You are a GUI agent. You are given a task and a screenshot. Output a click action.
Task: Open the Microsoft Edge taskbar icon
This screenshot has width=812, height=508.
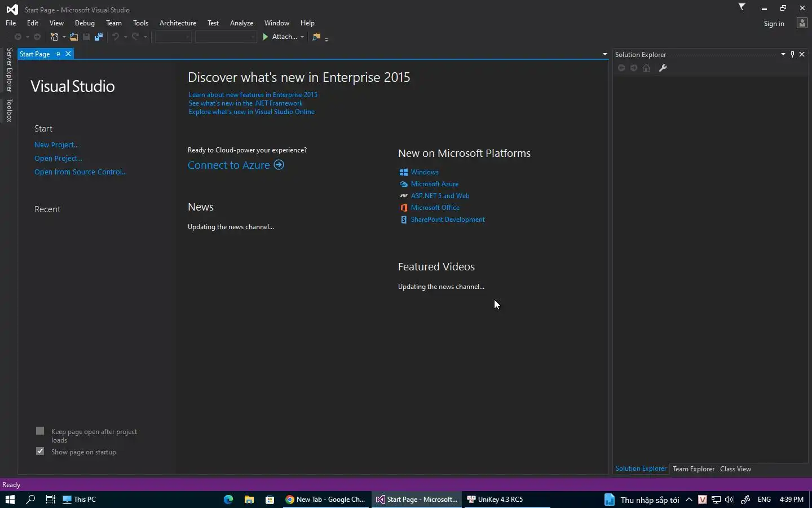pos(228,500)
